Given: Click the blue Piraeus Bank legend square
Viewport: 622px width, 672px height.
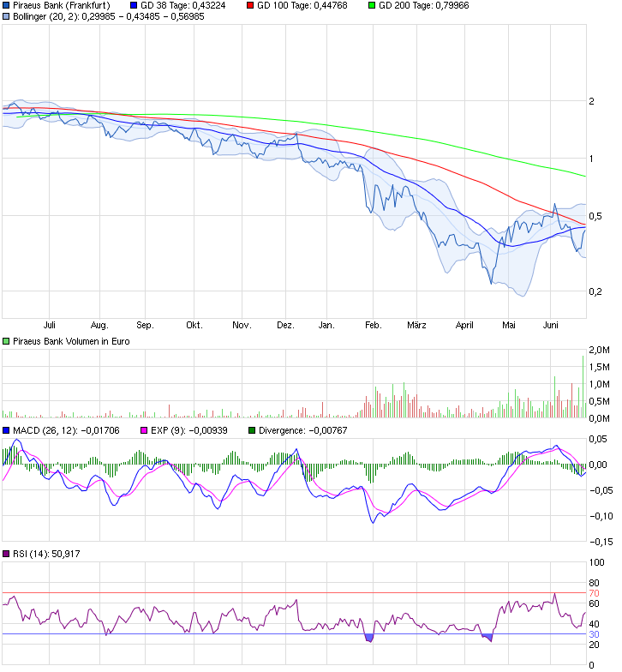Looking at the screenshot, I should [x=6, y=5].
